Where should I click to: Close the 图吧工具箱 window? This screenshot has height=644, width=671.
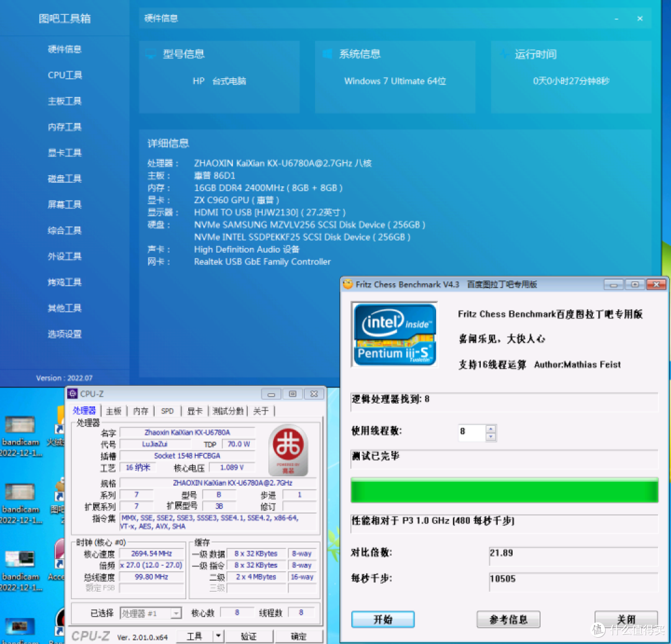point(640,19)
